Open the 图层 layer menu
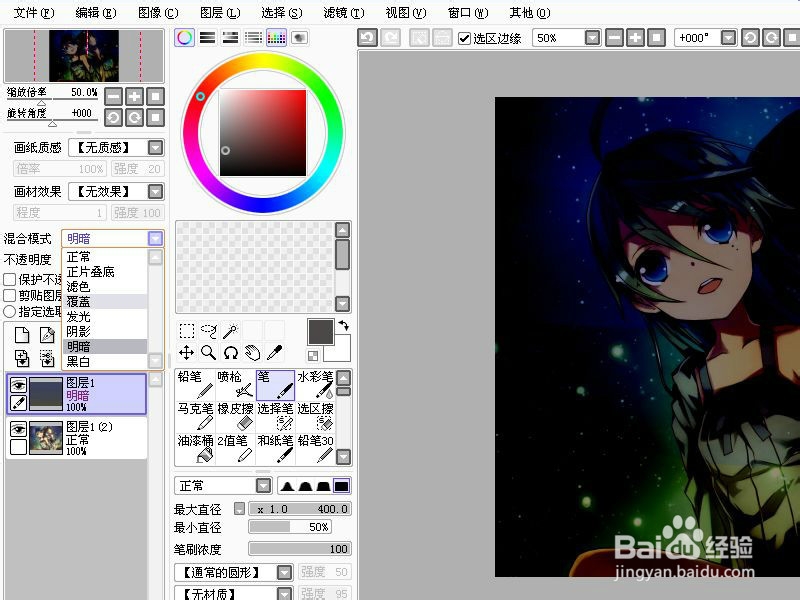This screenshot has width=800, height=600. [x=220, y=13]
